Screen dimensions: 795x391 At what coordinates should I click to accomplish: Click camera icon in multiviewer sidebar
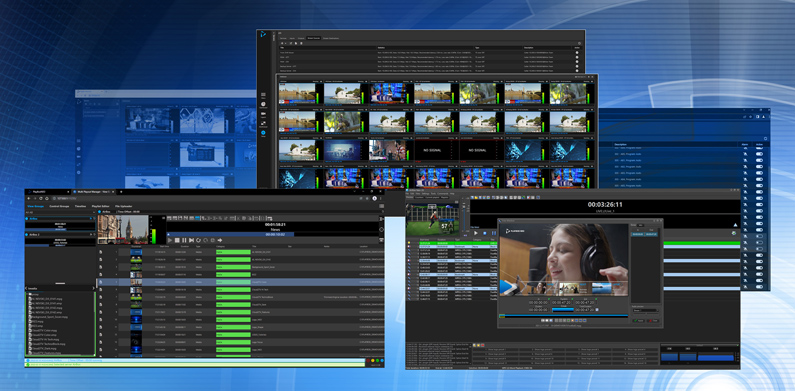[x=263, y=115]
